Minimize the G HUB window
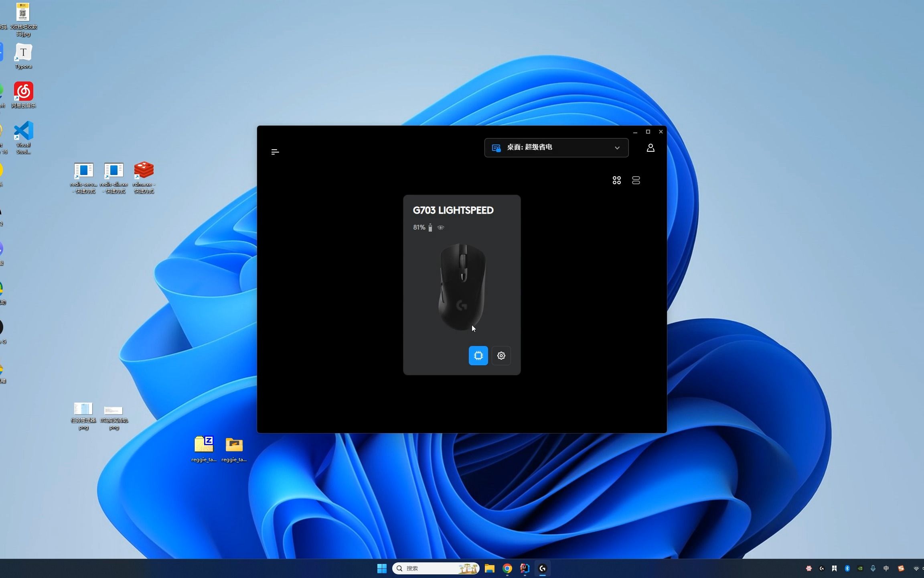Image resolution: width=924 pixels, height=578 pixels. pyautogui.click(x=635, y=132)
